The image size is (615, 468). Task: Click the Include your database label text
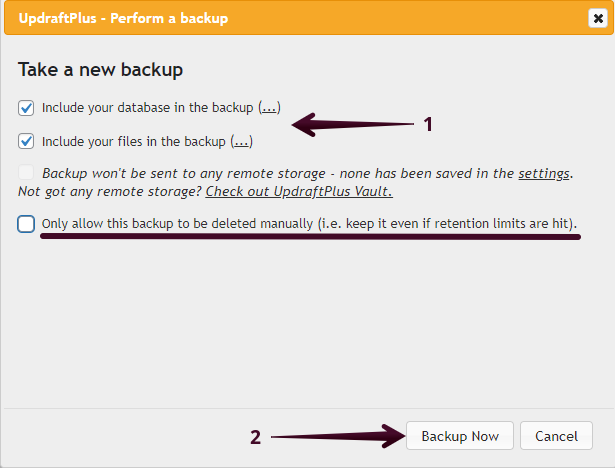148,107
